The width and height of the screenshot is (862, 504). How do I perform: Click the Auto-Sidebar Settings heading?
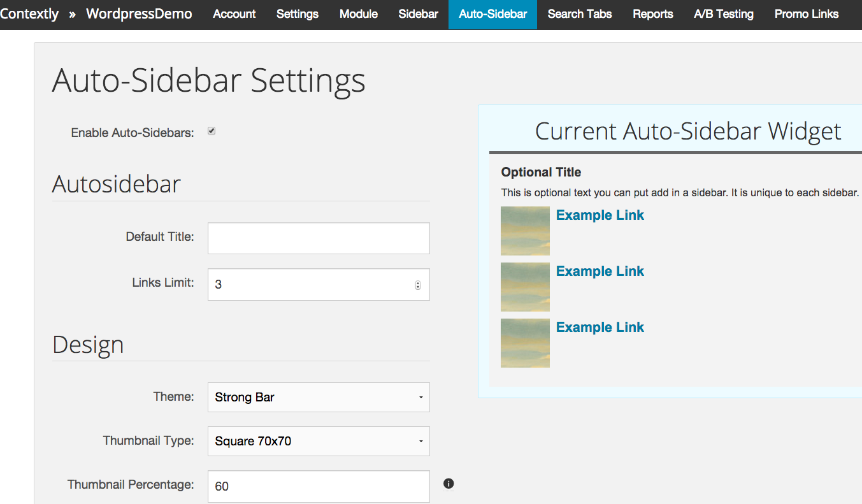pos(209,81)
